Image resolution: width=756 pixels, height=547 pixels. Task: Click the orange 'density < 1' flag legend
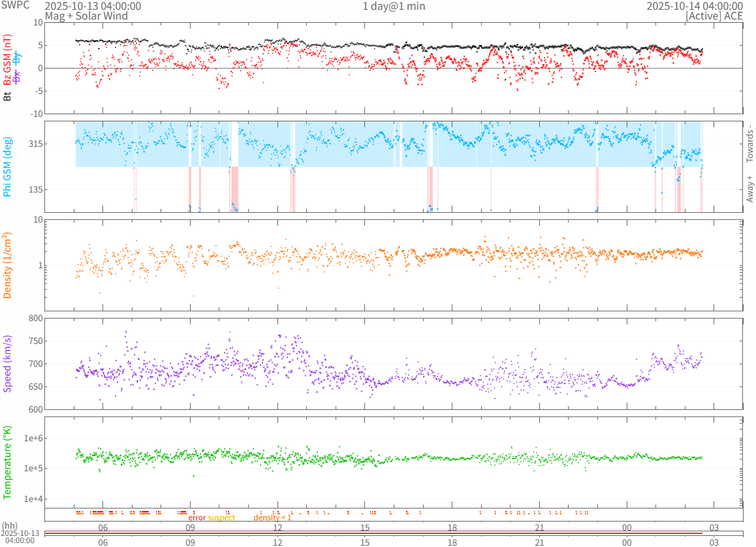272,518
